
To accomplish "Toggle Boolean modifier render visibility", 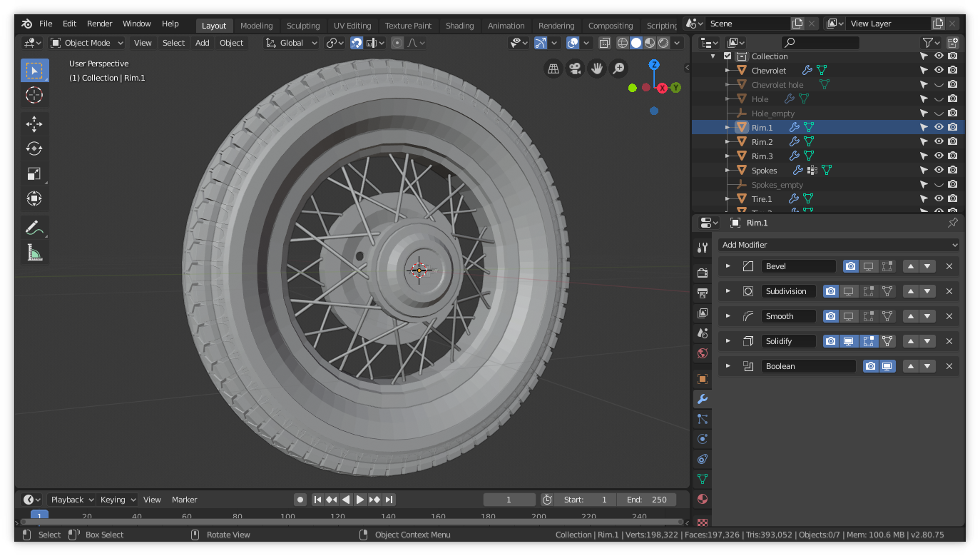I will [870, 366].
